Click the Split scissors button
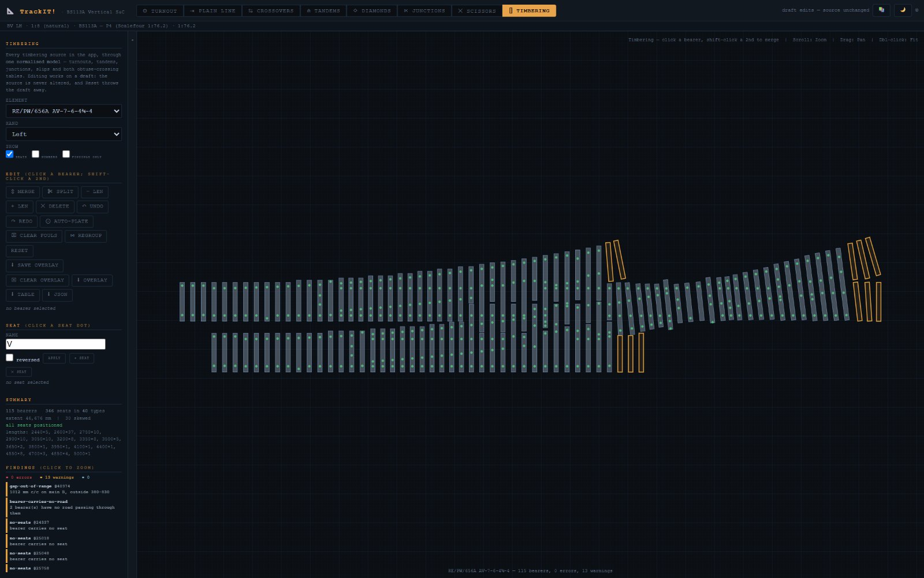Viewport: 924px width, 578px height. (x=60, y=191)
